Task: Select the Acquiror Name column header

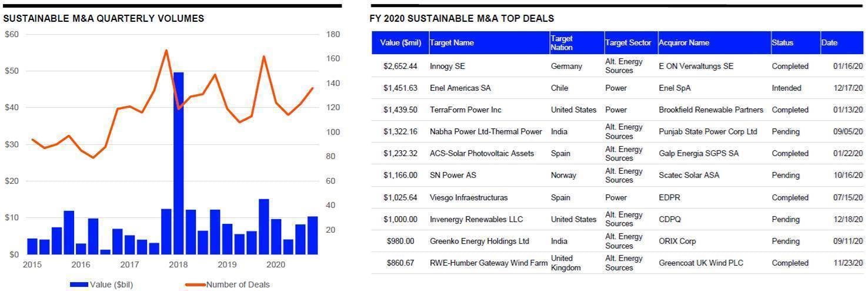Action: 684,43
